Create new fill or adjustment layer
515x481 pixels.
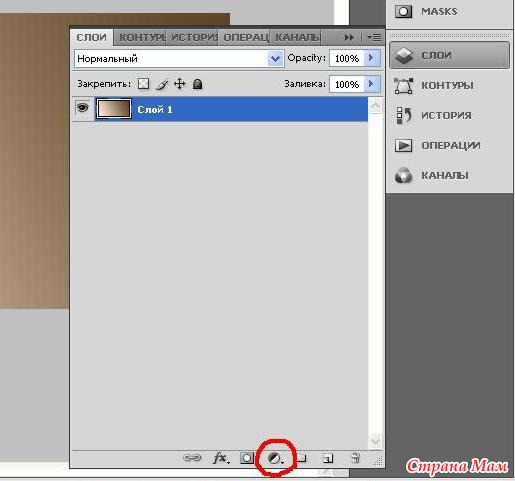275,459
